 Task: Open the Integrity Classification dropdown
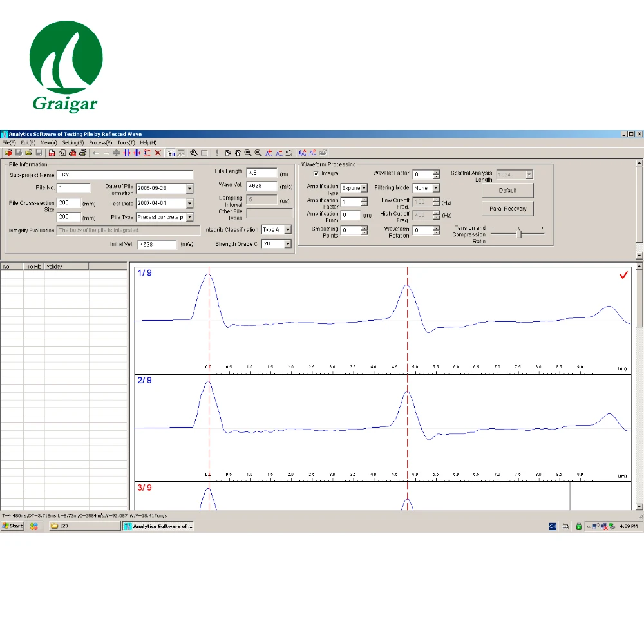point(288,230)
